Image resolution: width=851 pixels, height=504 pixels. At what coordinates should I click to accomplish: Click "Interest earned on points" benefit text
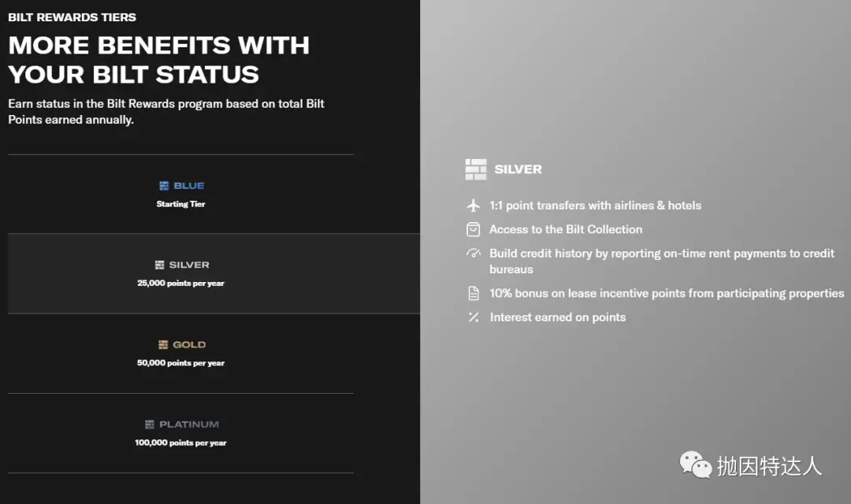[x=558, y=317]
